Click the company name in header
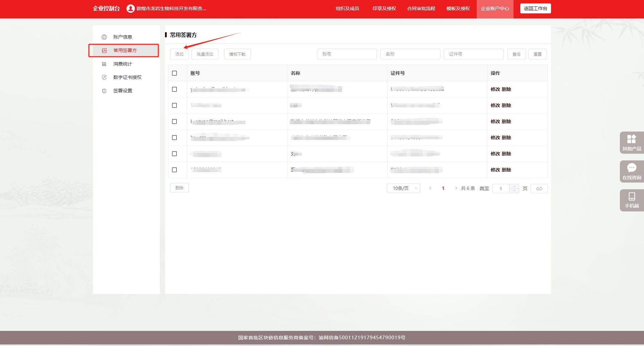The width and height of the screenshot is (644, 346). pos(171,8)
